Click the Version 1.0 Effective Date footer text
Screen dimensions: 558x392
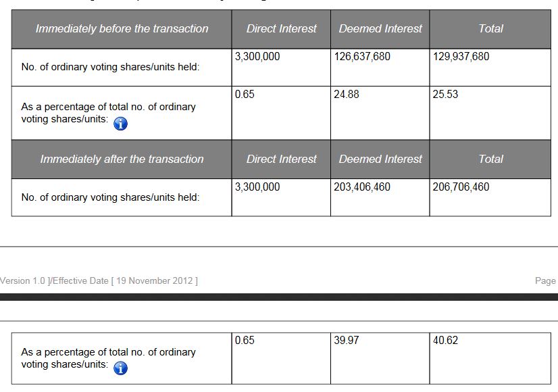pos(99,280)
